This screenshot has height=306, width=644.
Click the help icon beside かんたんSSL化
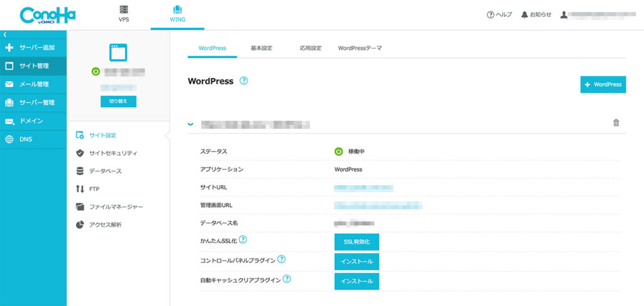[x=243, y=239]
